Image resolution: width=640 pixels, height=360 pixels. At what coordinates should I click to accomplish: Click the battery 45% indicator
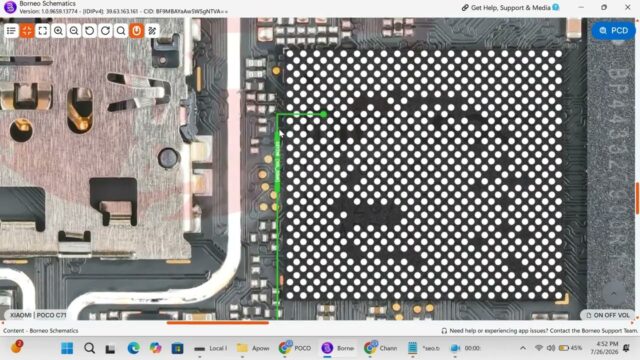tap(570, 348)
